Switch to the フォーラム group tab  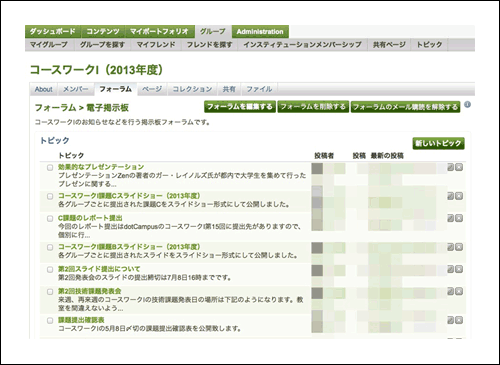(x=116, y=89)
